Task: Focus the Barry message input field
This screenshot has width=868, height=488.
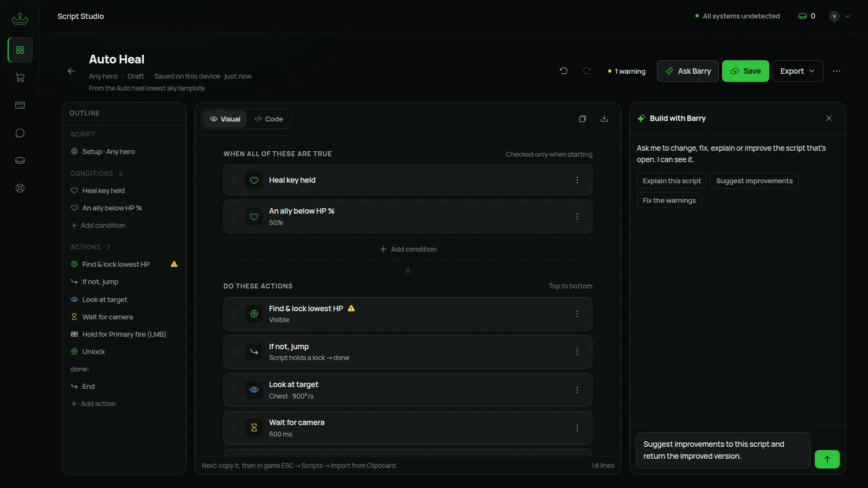Action: click(x=723, y=450)
